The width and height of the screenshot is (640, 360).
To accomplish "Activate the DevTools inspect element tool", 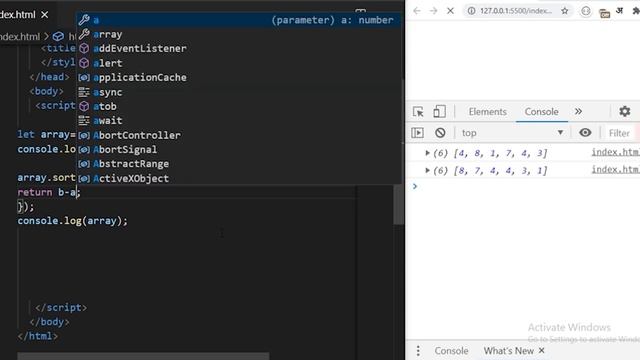I will coord(418,111).
